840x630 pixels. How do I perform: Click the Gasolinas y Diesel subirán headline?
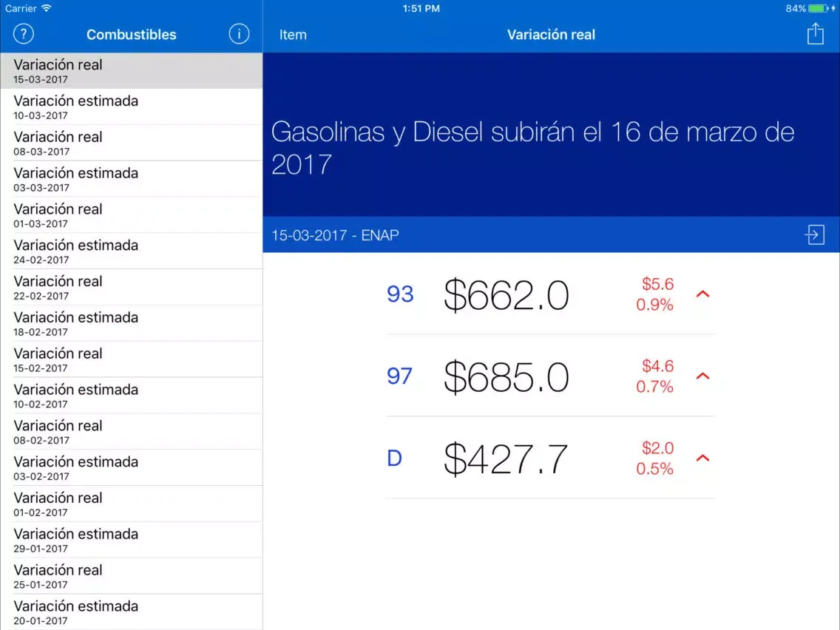point(532,147)
